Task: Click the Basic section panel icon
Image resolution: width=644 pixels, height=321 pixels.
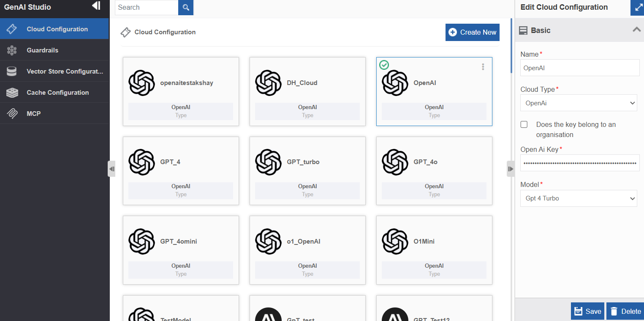Action: point(523,30)
